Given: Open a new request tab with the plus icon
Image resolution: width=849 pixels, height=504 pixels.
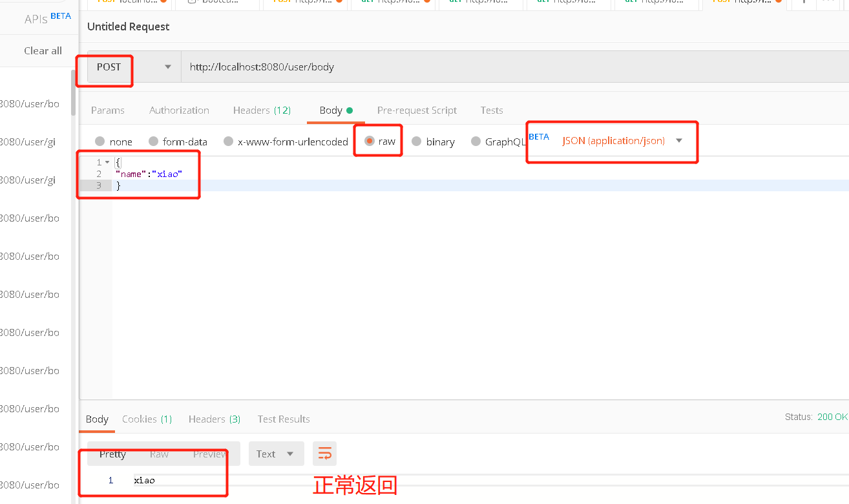Looking at the screenshot, I should tap(803, 3).
